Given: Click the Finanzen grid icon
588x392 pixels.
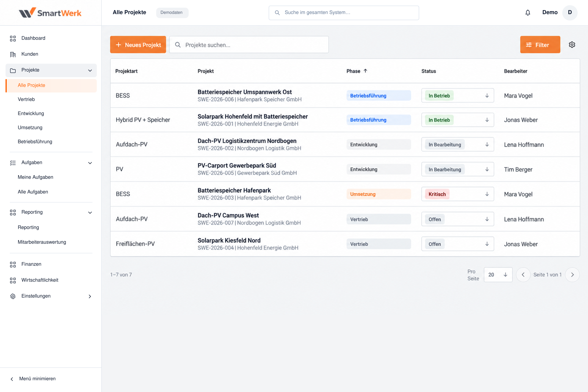Looking at the screenshot, I should [13, 264].
